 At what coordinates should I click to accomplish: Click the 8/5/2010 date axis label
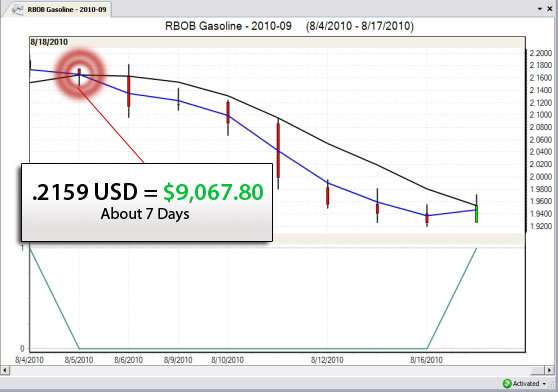pos(79,360)
